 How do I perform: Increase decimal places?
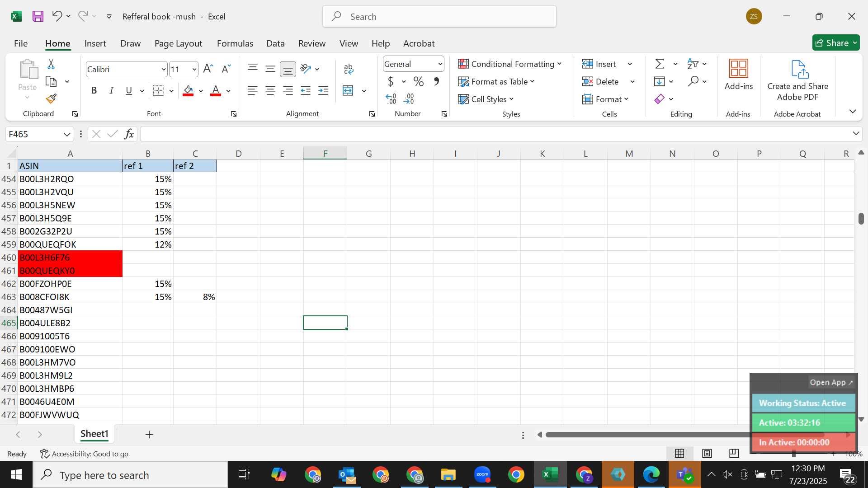(391, 99)
